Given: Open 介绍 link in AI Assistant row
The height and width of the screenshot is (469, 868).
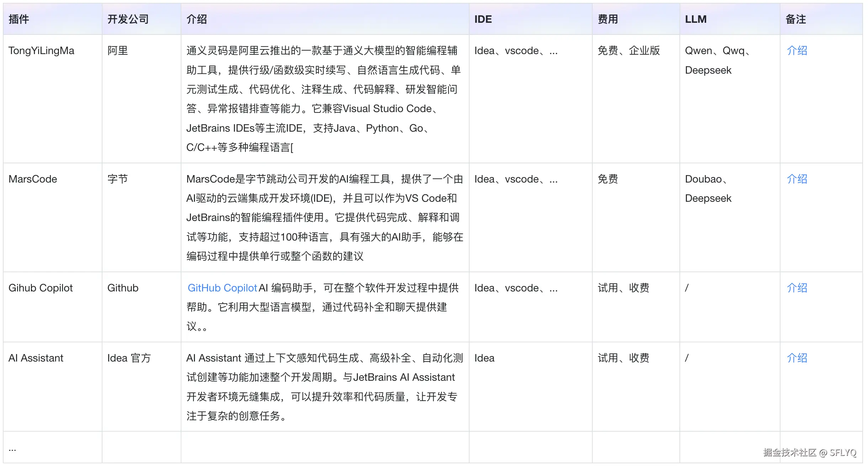Looking at the screenshot, I should [x=796, y=358].
